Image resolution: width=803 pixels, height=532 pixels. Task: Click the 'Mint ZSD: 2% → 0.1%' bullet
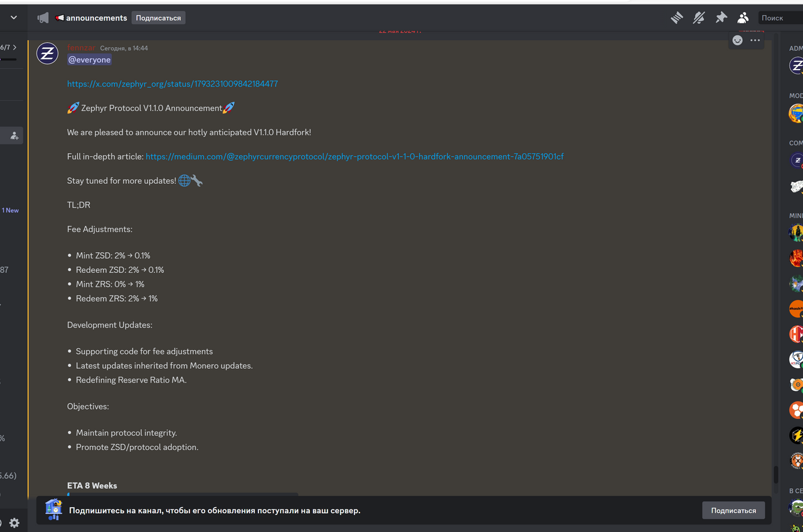pos(113,256)
